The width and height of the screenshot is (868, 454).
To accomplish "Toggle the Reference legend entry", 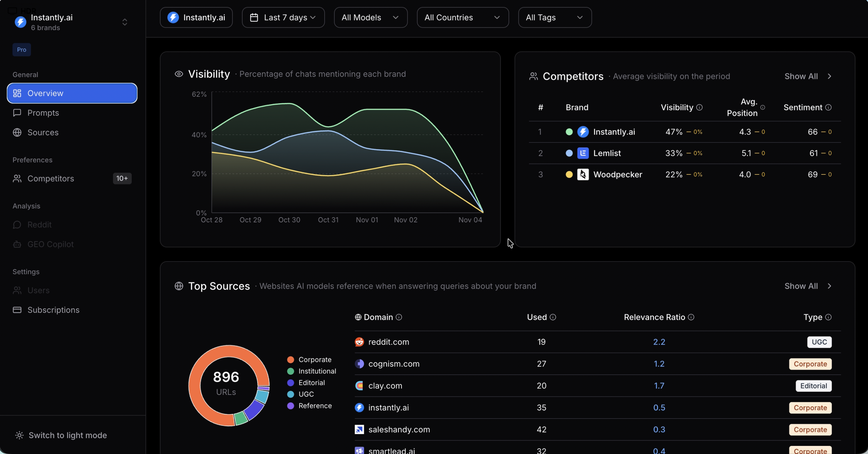I will tap(309, 406).
